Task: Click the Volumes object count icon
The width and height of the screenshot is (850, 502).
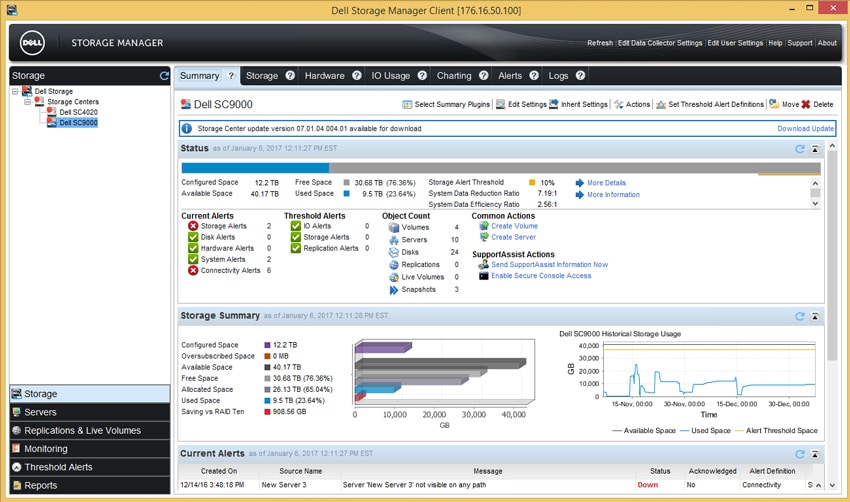Action: coord(394,227)
